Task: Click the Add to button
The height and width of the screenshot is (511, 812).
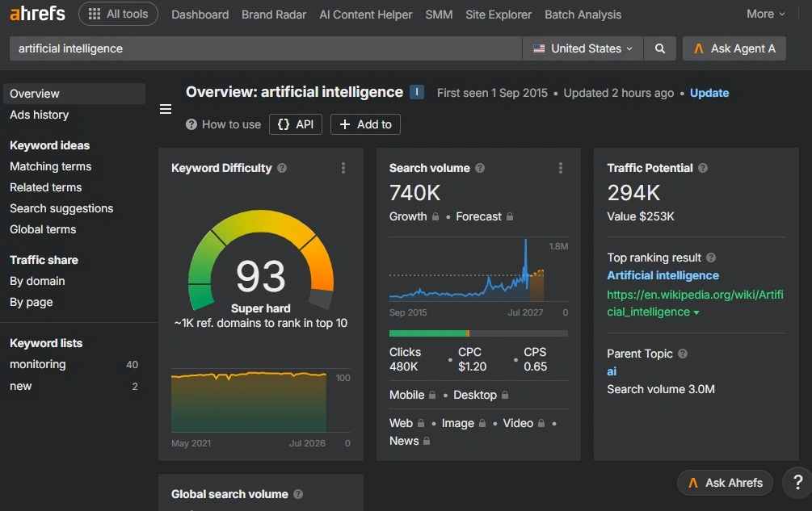Action: tap(366, 124)
